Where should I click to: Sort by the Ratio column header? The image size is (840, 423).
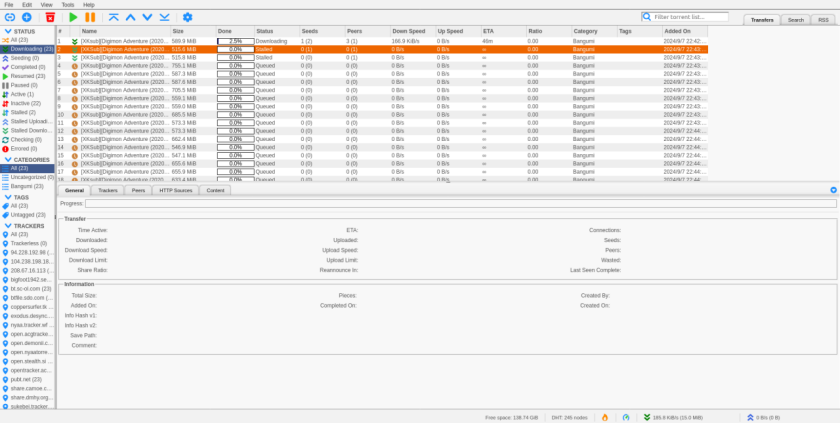[549, 31]
